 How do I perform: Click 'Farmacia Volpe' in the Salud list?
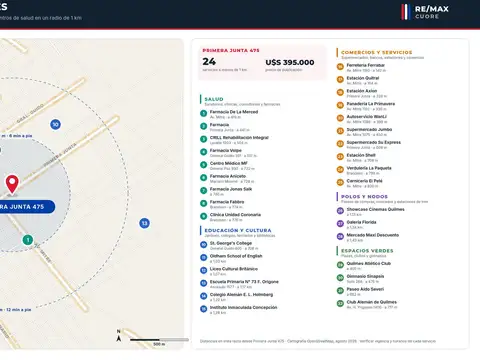coord(226,150)
